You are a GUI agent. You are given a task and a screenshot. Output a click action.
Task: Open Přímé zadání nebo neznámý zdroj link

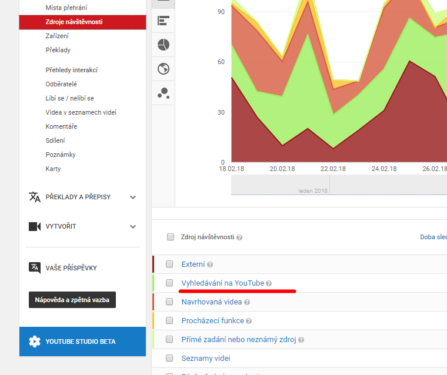239,339
